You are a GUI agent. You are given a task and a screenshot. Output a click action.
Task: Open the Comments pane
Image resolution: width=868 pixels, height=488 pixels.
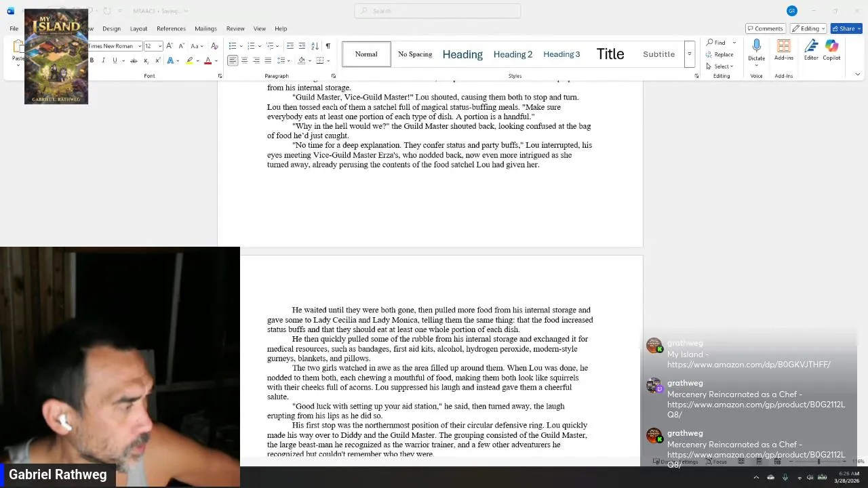click(x=765, y=28)
